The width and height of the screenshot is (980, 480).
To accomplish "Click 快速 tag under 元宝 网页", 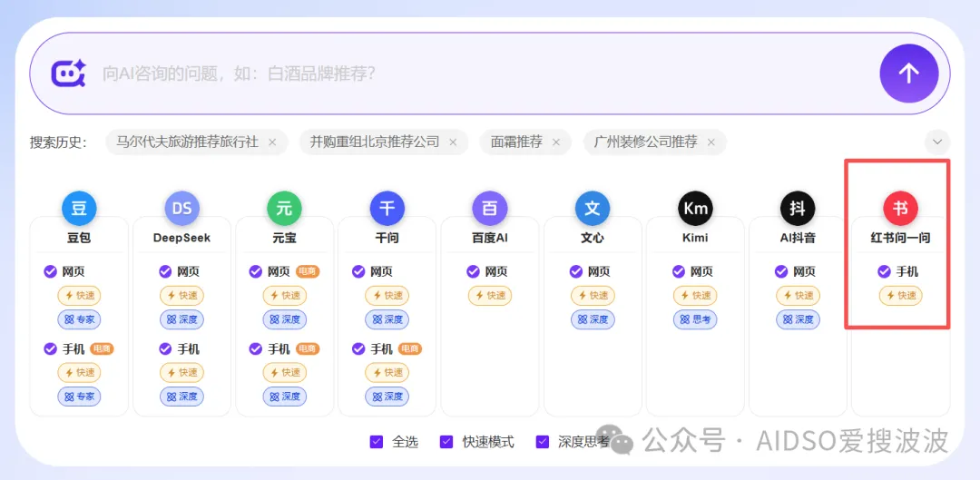I will point(284,296).
